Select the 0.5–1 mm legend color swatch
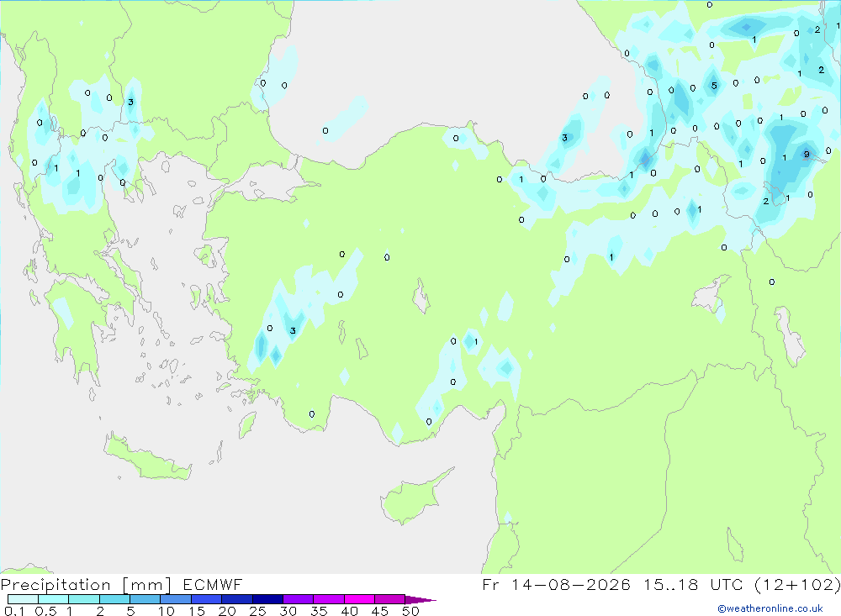Viewport: 841px width, 616px height. [53, 599]
